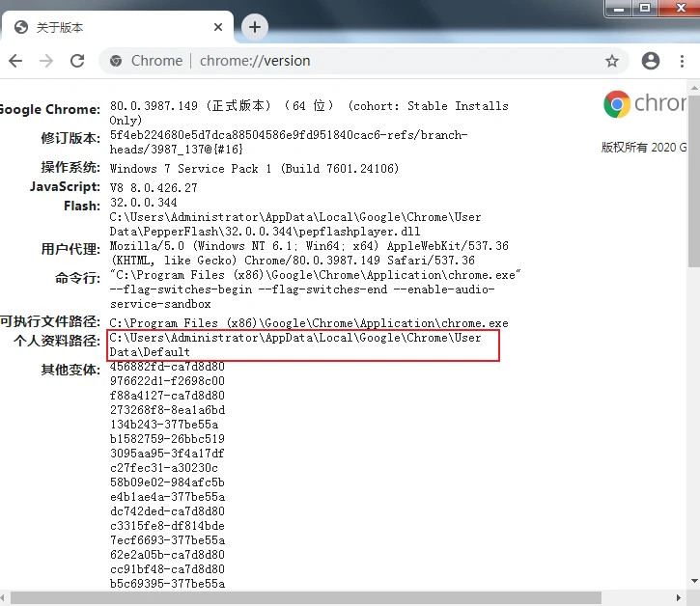Click variation b1582759-26bbc519
Image resolution: width=700 pixels, height=606 pixels.
click(x=167, y=439)
